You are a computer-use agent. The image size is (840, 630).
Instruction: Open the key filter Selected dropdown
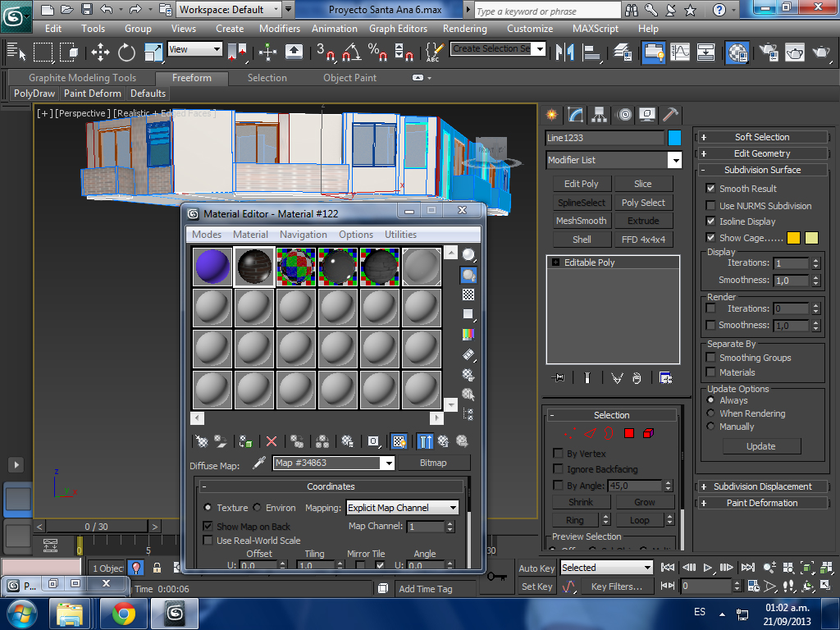pyautogui.click(x=606, y=568)
